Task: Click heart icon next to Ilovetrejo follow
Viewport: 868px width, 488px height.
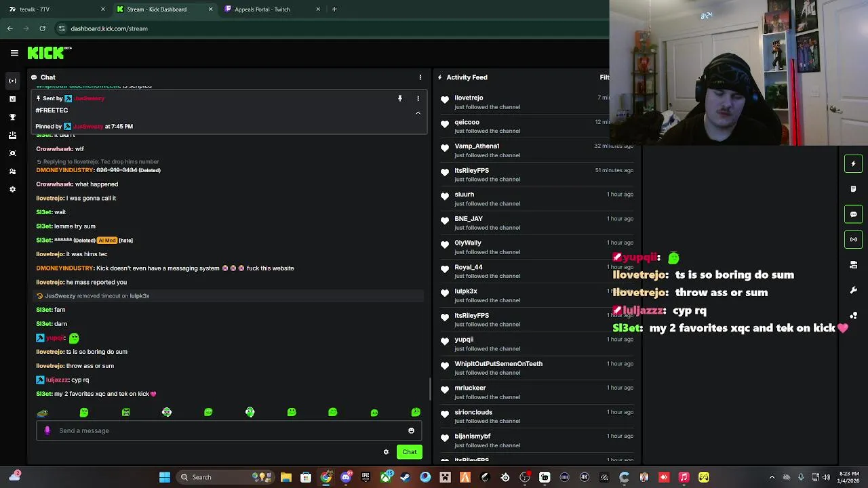Action: (445, 100)
